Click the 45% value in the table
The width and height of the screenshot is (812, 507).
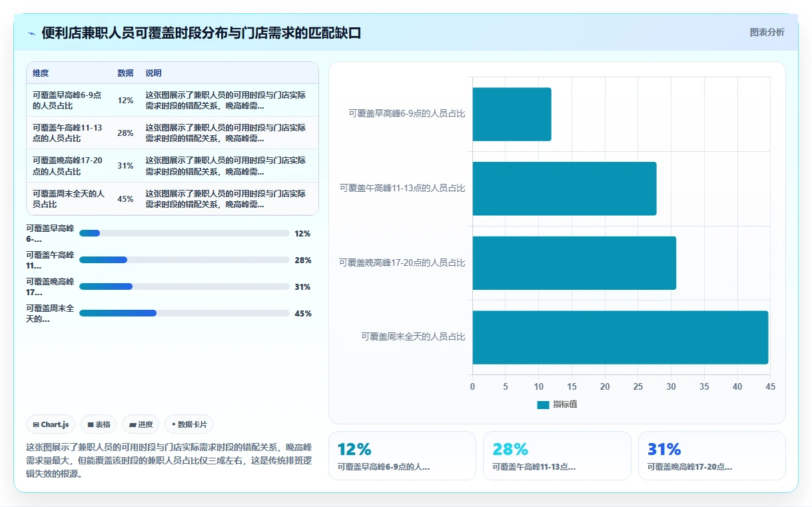point(125,199)
